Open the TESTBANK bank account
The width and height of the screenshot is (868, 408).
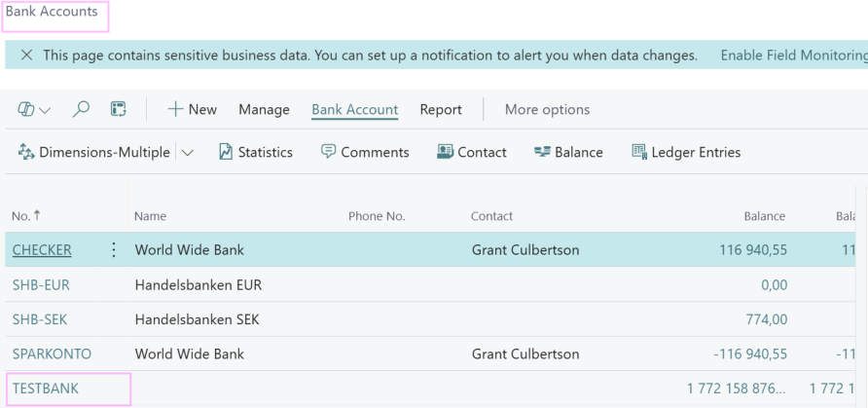pyautogui.click(x=46, y=389)
